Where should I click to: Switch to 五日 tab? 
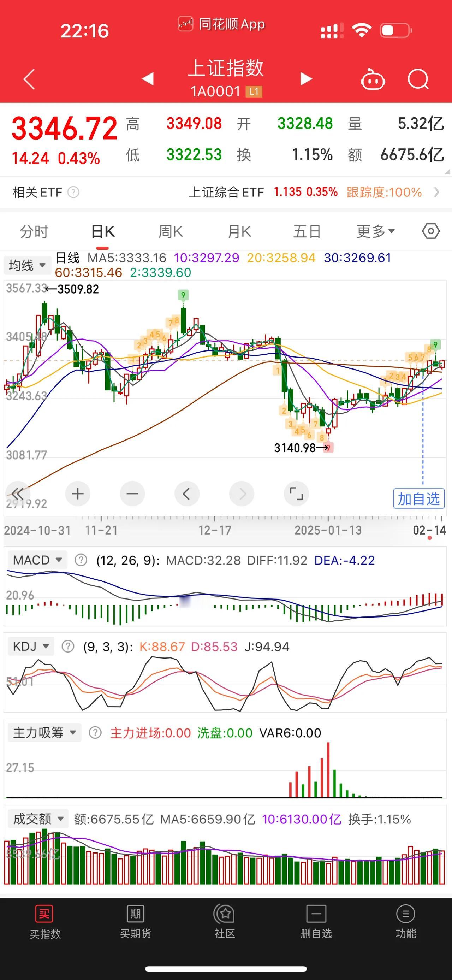[307, 231]
